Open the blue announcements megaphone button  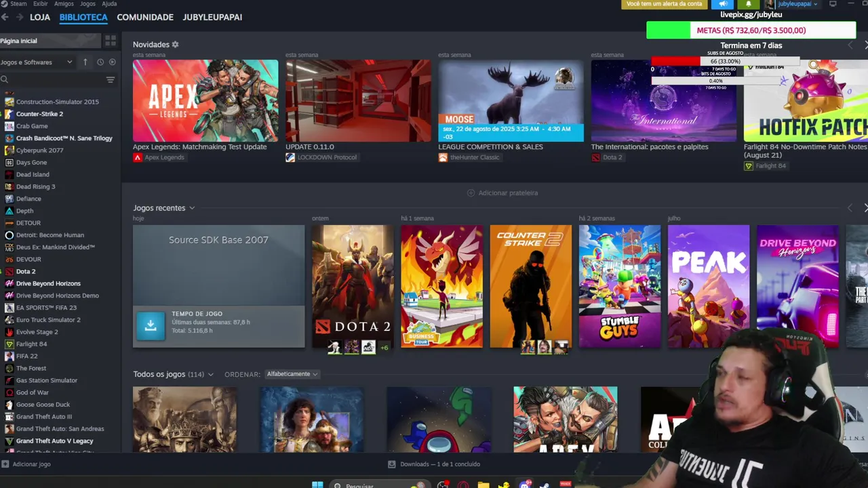point(723,4)
